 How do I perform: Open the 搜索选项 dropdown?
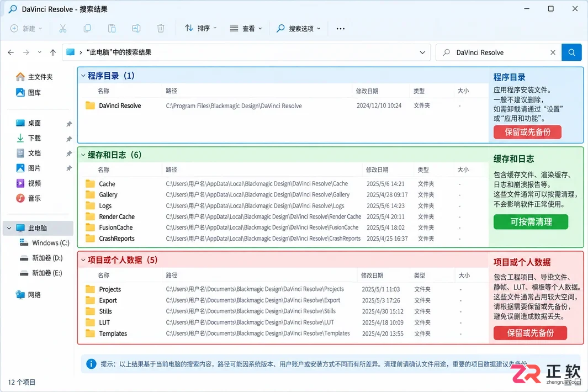click(299, 29)
